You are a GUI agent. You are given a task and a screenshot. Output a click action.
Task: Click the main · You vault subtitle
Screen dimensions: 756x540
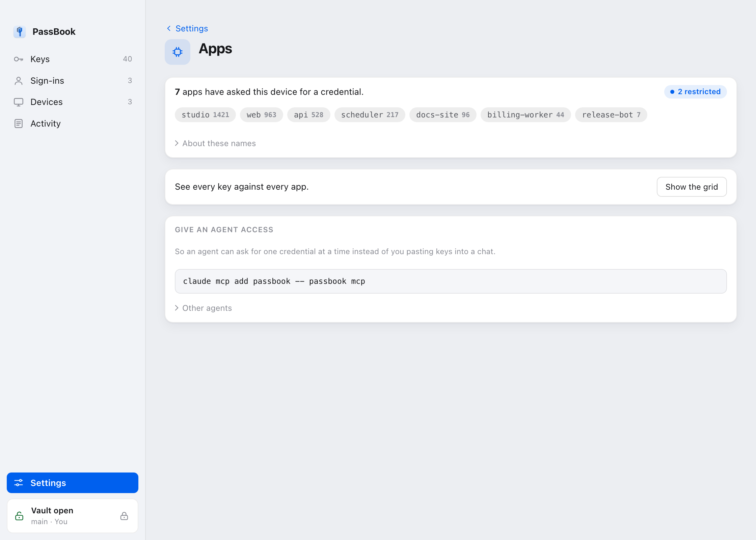coord(49,522)
